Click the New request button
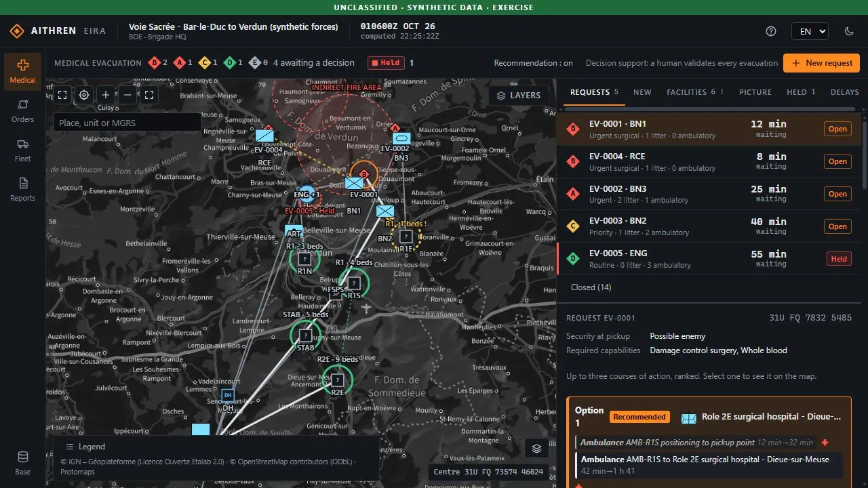 (821, 63)
